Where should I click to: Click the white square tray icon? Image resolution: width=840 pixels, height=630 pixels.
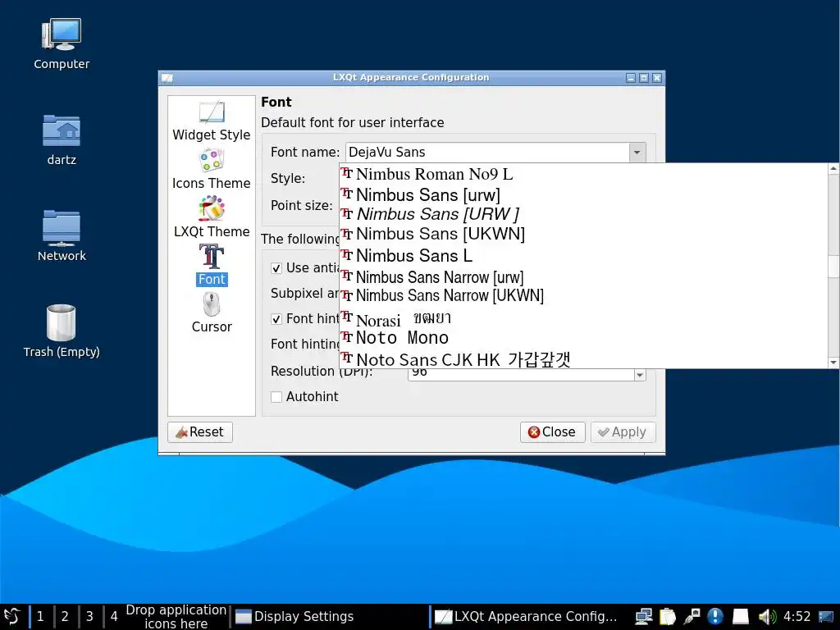[741, 617]
